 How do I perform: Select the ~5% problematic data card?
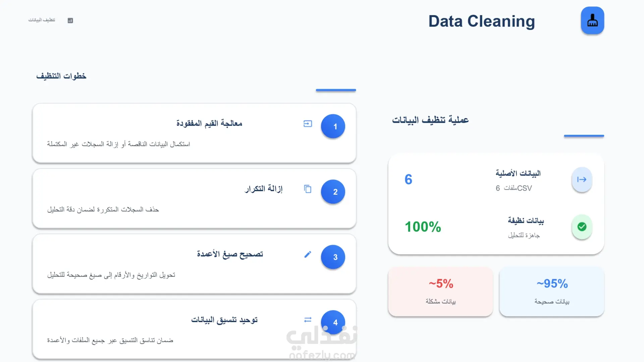pos(440,292)
